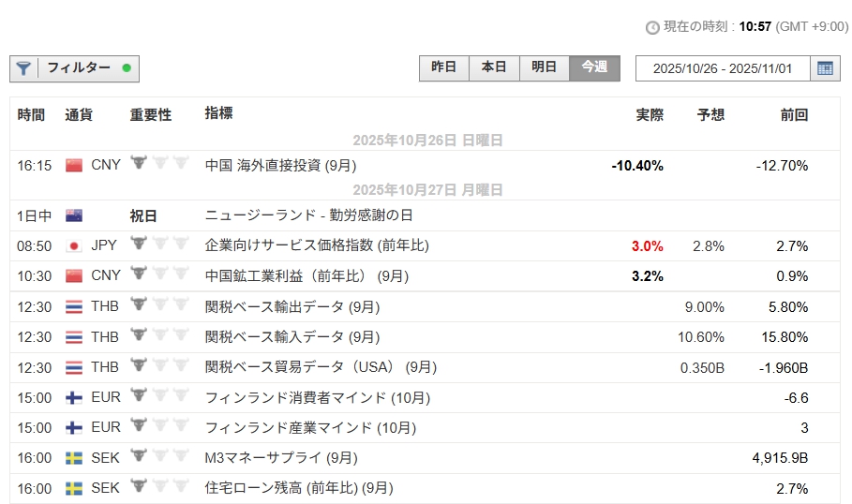
Task: Switch to the 昨日 tab
Action: click(444, 67)
